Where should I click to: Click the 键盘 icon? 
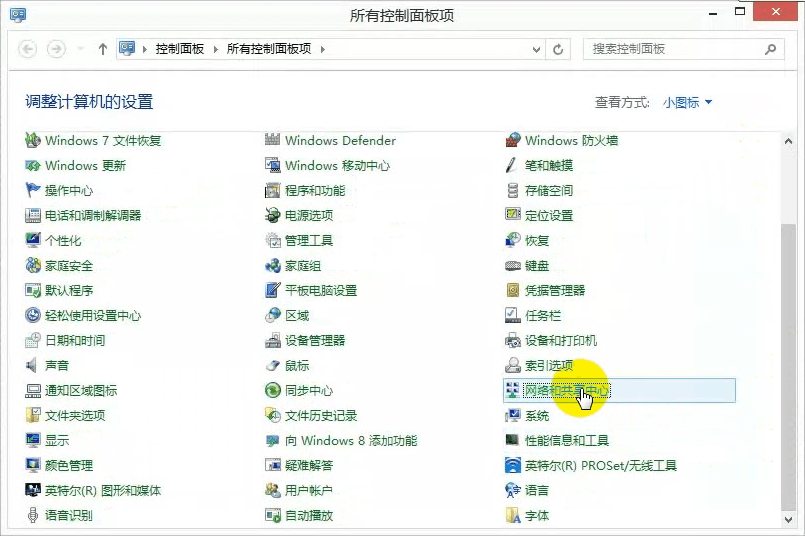point(513,266)
